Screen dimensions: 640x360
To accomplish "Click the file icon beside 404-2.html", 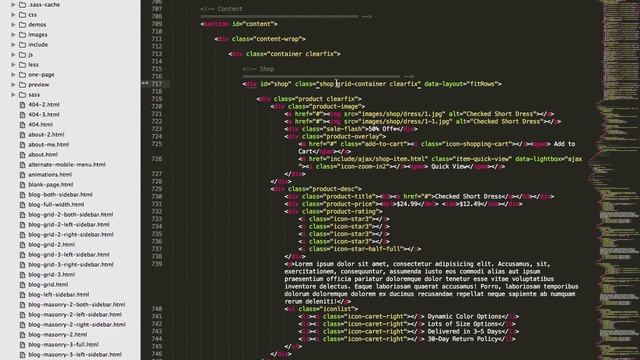I will coord(22,104).
